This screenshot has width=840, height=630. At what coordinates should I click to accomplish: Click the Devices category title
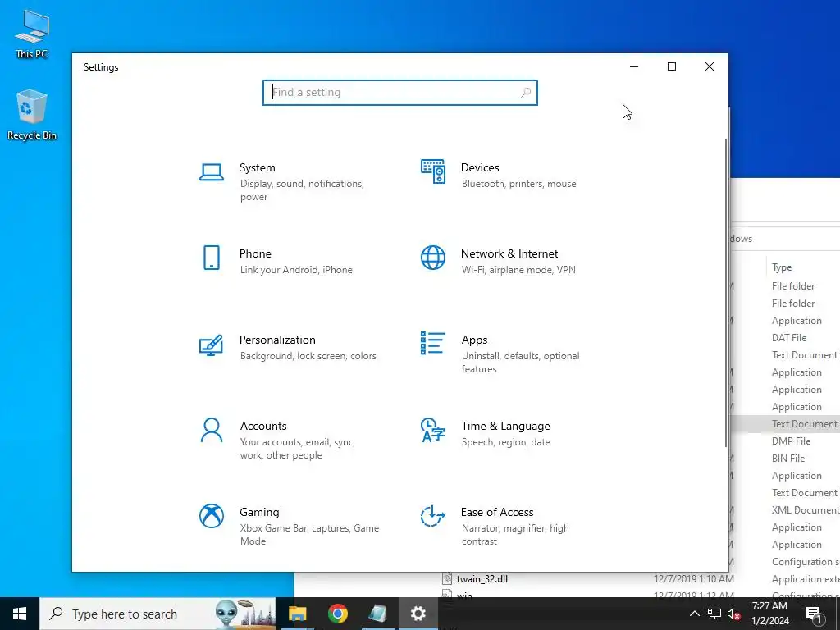coord(480,167)
